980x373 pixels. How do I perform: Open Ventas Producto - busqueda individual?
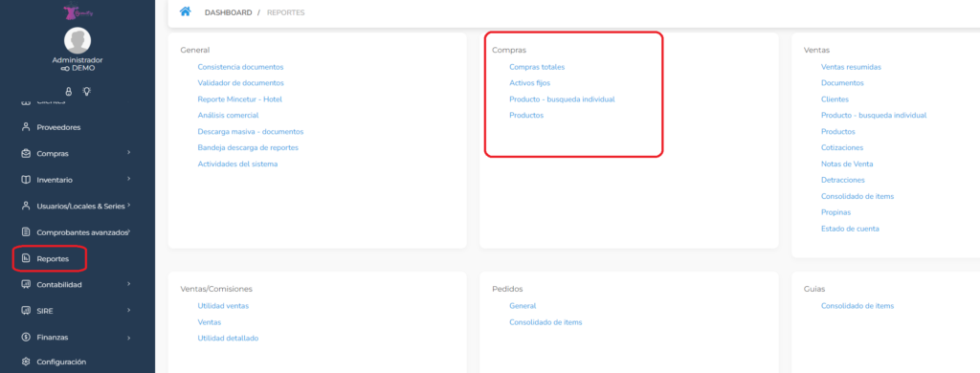point(874,116)
